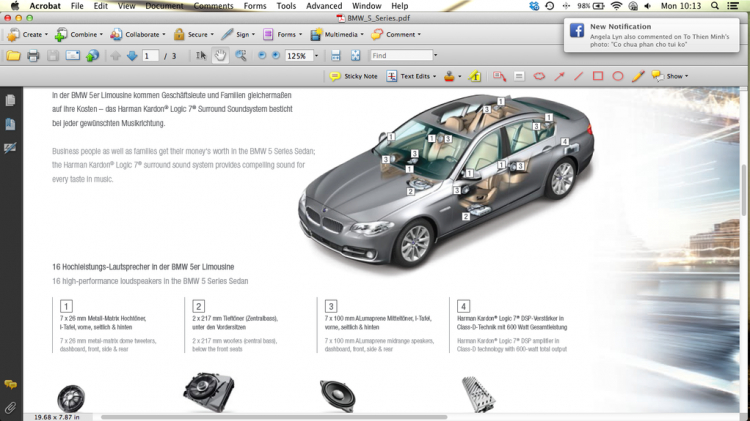750x421 pixels.
Task: Select the Callout tool icon
Action: click(499, 76)
